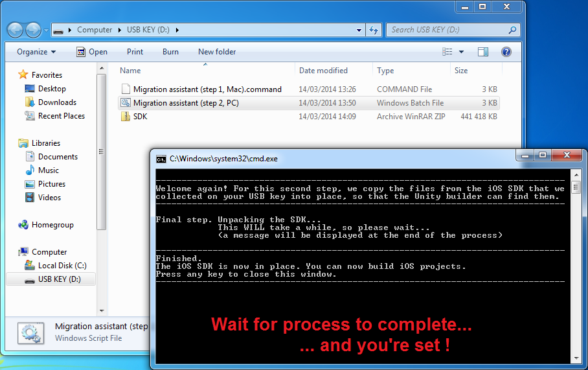The image size is (588, 370).
Task: Select Computer in the address breadcrumb
Action: coord(95,30)
